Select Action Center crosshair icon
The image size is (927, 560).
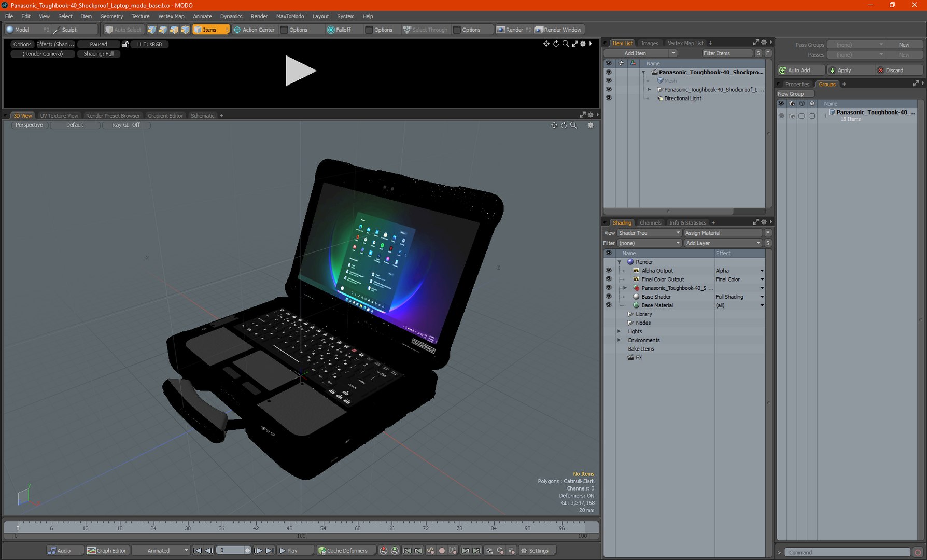tap(237, 30)
